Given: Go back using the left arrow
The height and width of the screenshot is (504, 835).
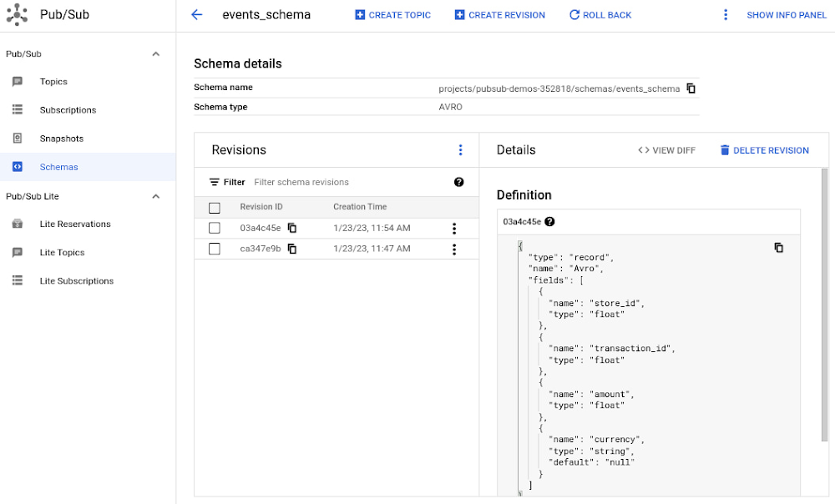Looking at the screenshot, I should point(196,15).
